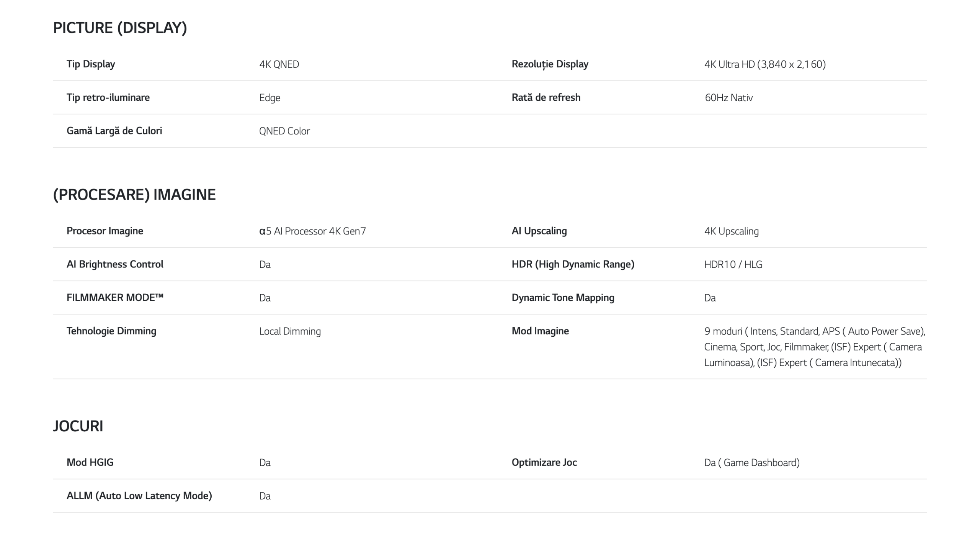Click the QNED Color value

point(284,131)
